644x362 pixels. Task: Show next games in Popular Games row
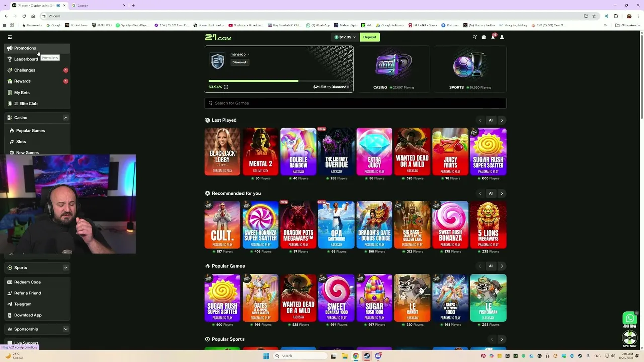[502, 266]
